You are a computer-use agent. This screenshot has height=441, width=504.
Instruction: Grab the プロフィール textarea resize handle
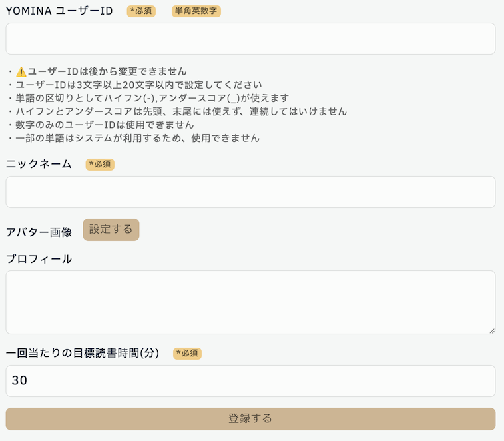491,330
